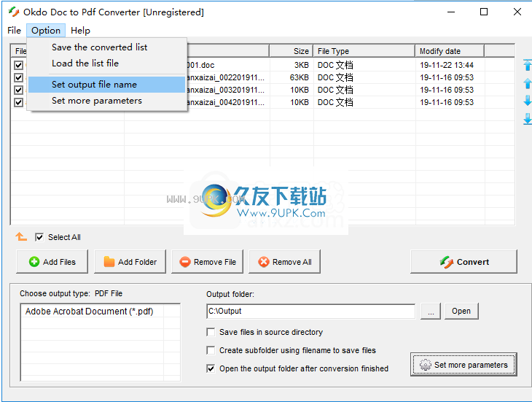Screen dimensions: 532x402
Task: Select the row ending in 001.doc
Action: point(263,65)
